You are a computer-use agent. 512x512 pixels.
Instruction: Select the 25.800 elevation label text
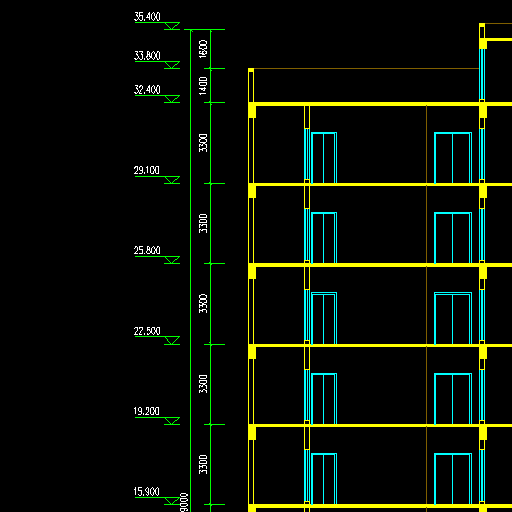[147, 250]
